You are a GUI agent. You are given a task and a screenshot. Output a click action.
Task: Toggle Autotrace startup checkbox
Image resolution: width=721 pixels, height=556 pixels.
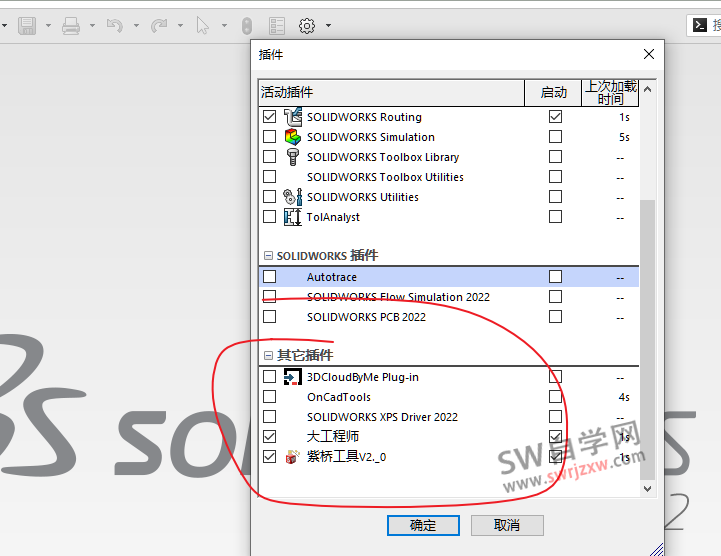(x=555, y=277)
